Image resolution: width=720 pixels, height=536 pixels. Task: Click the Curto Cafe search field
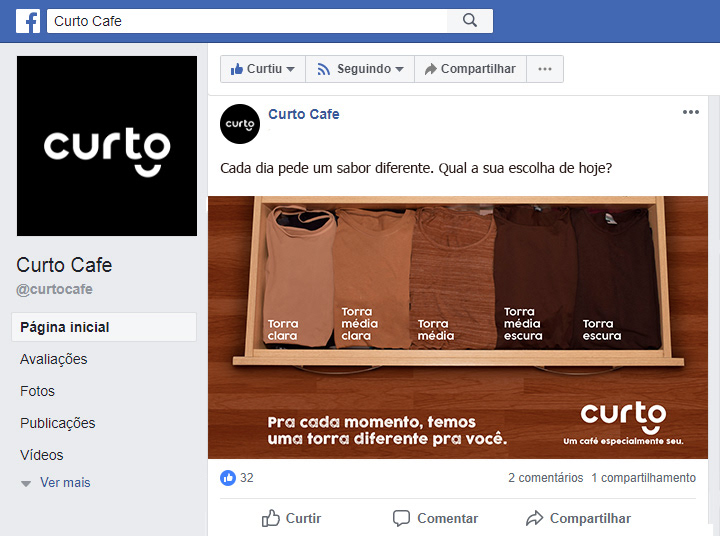coord(247,21)
